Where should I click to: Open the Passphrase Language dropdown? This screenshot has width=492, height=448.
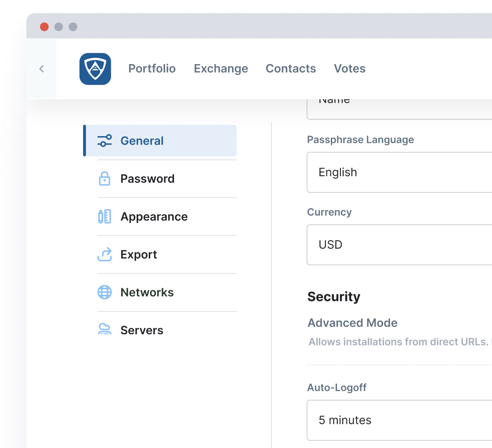(395, 172)
